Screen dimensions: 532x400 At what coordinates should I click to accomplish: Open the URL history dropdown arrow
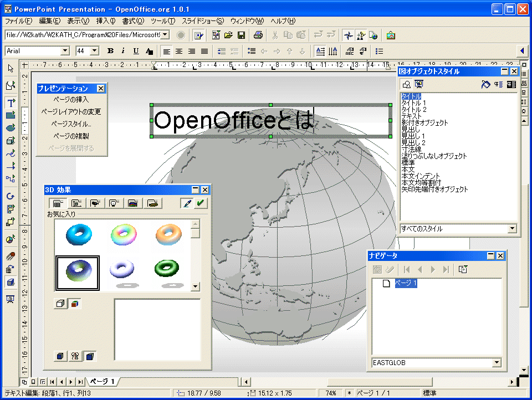click(165, 35)
